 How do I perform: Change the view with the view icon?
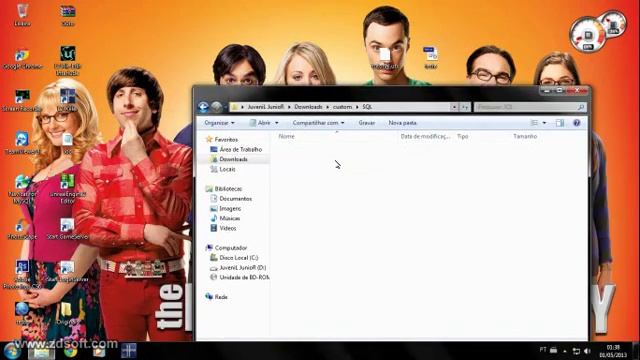pos(534,123)
